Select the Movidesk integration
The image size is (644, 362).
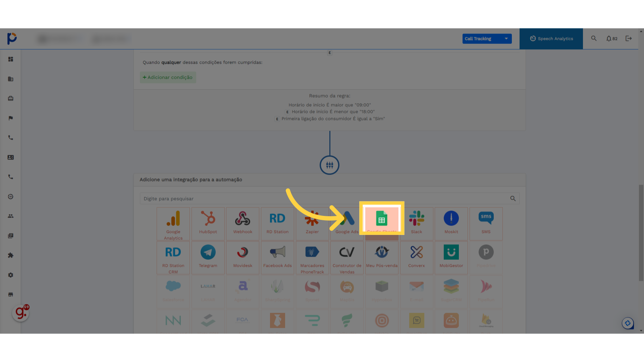(x=243, y=258)
